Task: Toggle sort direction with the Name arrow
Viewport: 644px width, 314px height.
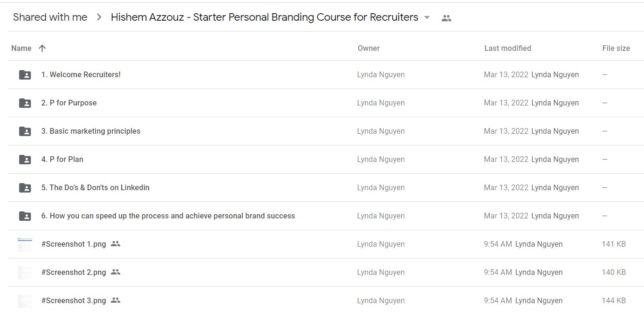Action: [42, 48]
